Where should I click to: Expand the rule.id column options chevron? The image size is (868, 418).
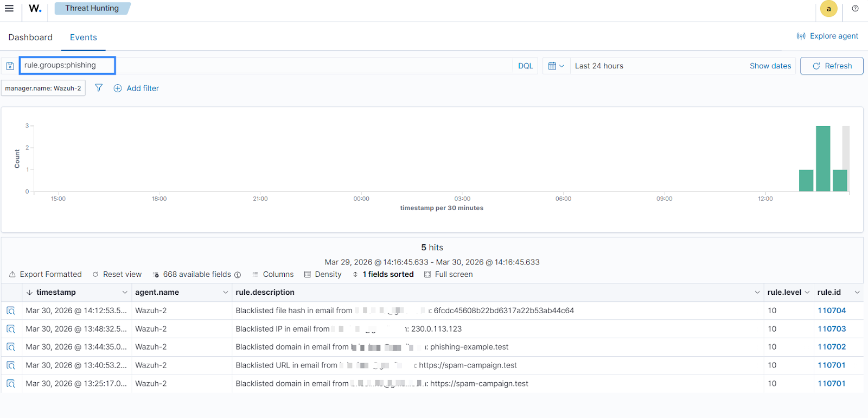coord(857,292)
